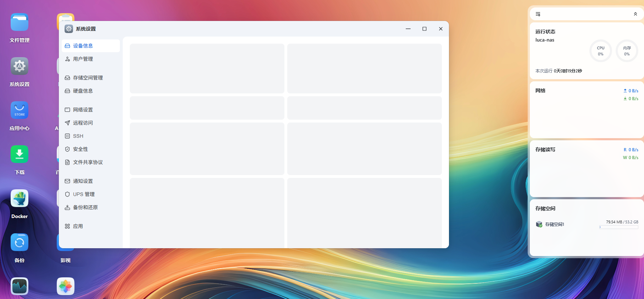Open 存储空间管理 in the sidebar

click(x=91, y=78)
